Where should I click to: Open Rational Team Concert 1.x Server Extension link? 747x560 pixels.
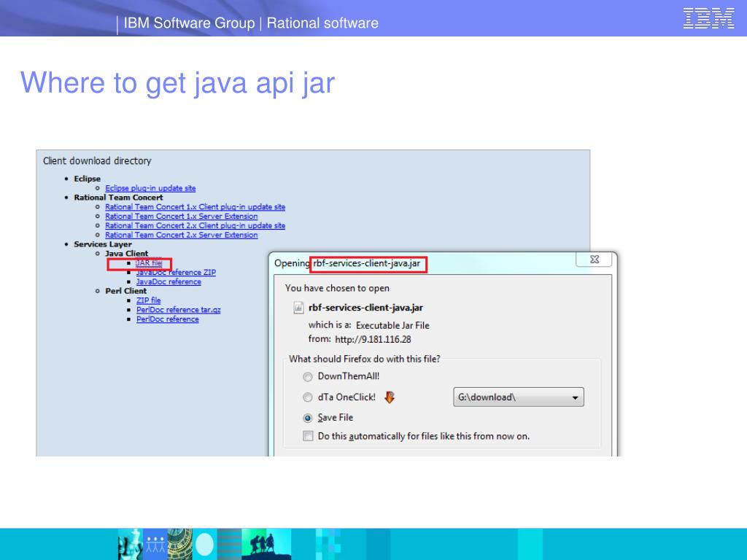[181, 216]
